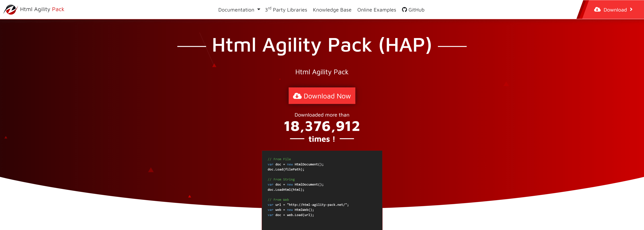The width and height of the screenshot is (644, 230).
Task: Click the 'From Web' comment in the code block
Action: [x=278, y=200]
